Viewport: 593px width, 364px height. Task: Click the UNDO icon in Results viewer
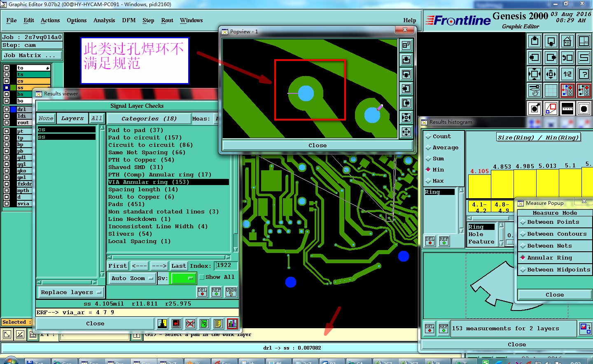tap(231, 292)
